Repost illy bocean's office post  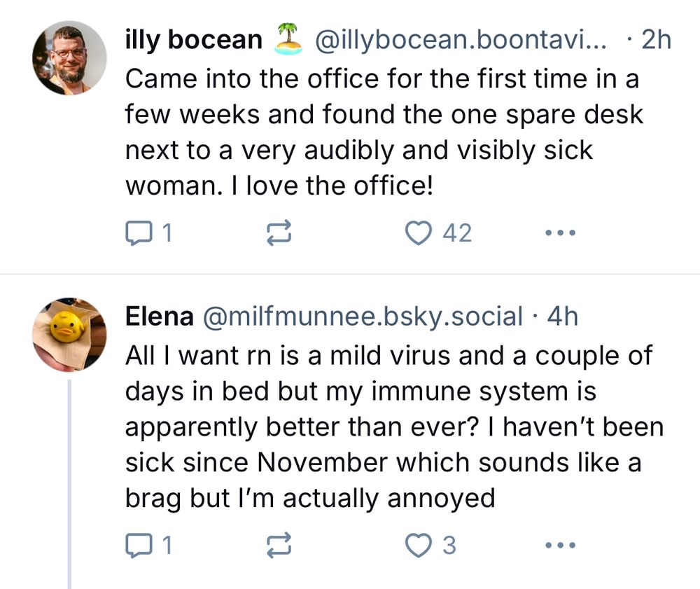pos(279,233)
